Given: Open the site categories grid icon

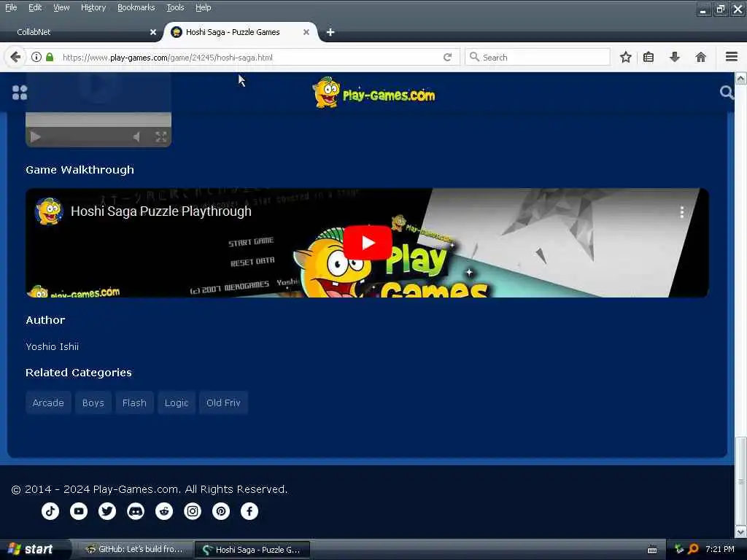Looking at the screenshot, I should (20, 93).
